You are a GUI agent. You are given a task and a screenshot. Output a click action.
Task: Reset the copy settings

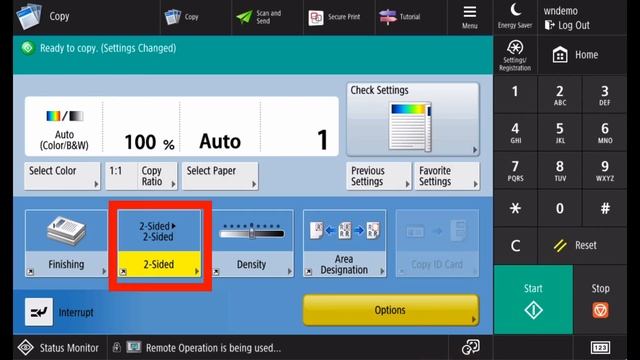(582, 245)
